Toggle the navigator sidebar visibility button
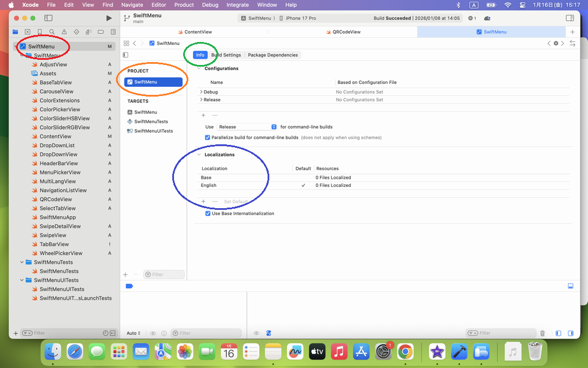 pyautogui.click(x=49, y=18)
